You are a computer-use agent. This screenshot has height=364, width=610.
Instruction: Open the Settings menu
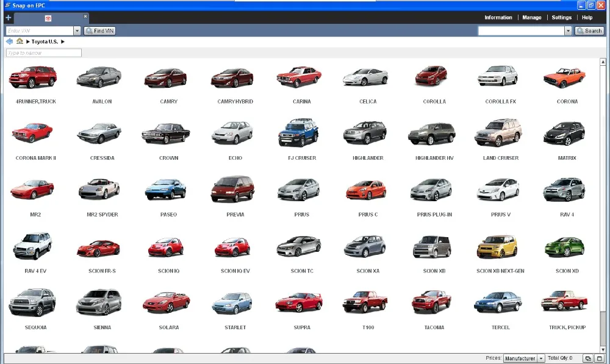[561, 17]
